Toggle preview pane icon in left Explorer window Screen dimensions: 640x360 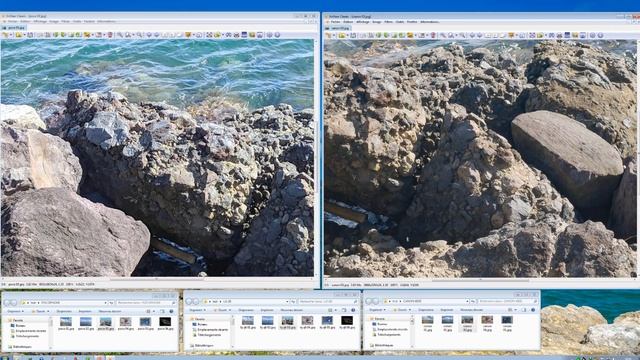(x=162, y=311)
